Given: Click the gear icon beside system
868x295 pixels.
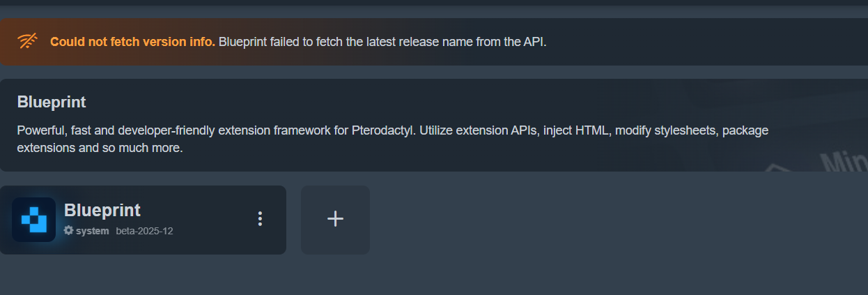Looking at the screenshot, I should click(x=68, y=231).
